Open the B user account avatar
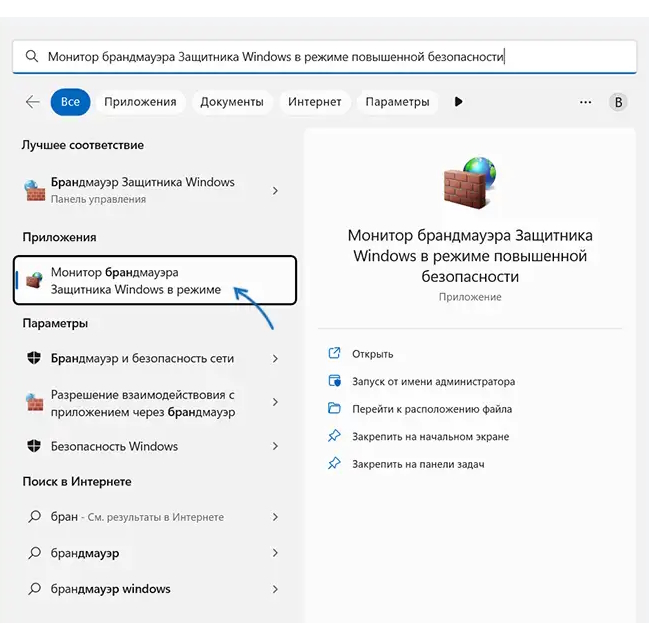 tap(618, 102)
